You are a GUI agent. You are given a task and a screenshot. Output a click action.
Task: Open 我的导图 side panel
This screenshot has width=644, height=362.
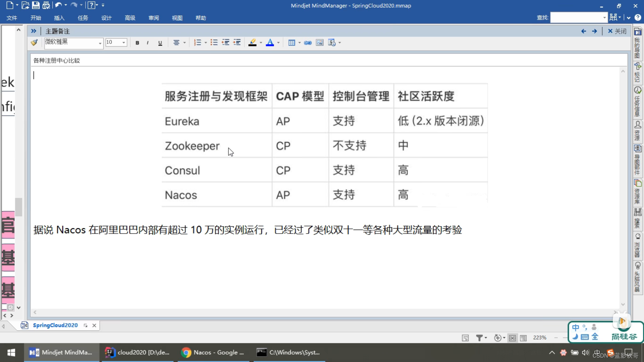[x=637, y=43]
